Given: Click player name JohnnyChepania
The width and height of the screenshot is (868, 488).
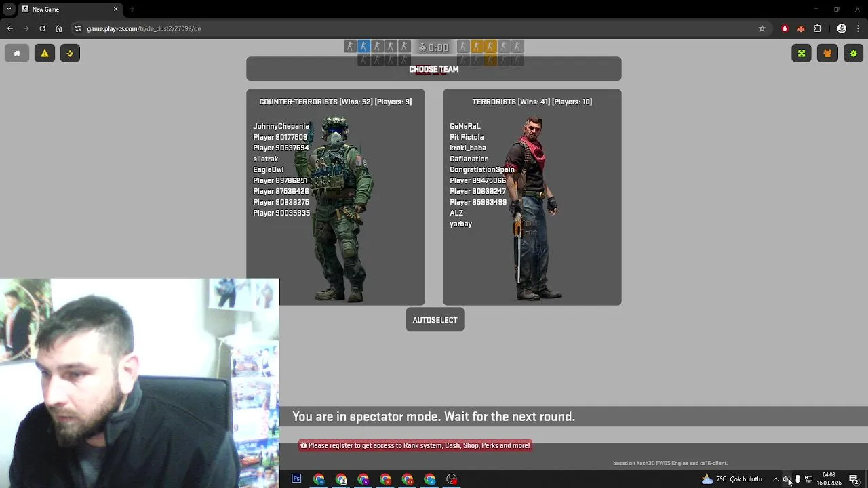Looking at the screenshot, I should tap(281, 126).
